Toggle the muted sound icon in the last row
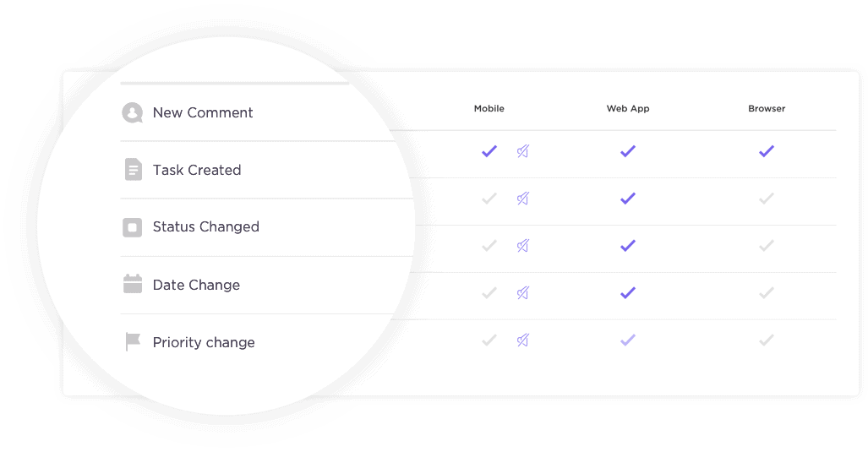Image resolution: width=868 pixels, height=452 pixels. (x=522, y=340)
